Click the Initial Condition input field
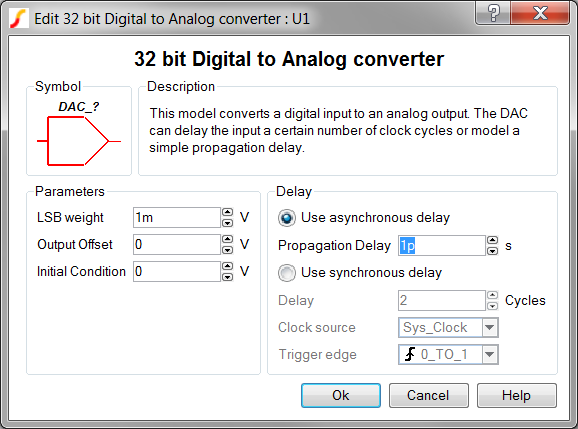 (177, 272)
